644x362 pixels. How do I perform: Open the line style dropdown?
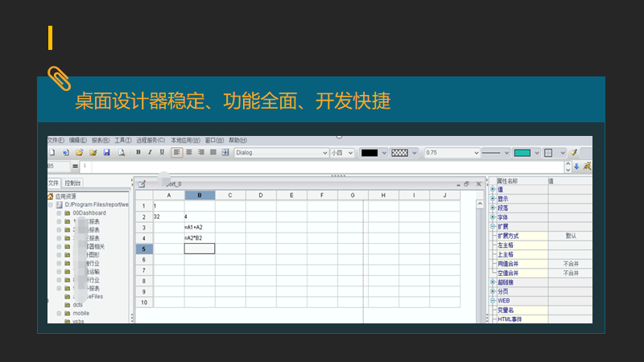coord(496,153)
